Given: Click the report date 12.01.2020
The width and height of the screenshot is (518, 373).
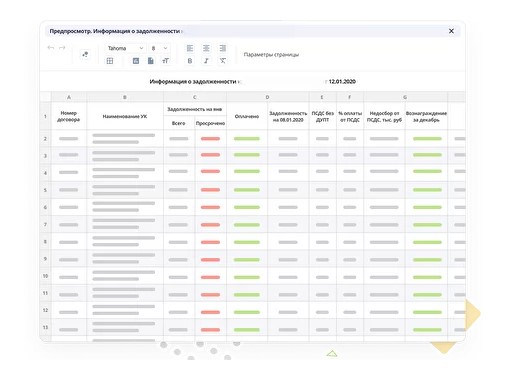Looking at the screenshot, I should [342, 81].
